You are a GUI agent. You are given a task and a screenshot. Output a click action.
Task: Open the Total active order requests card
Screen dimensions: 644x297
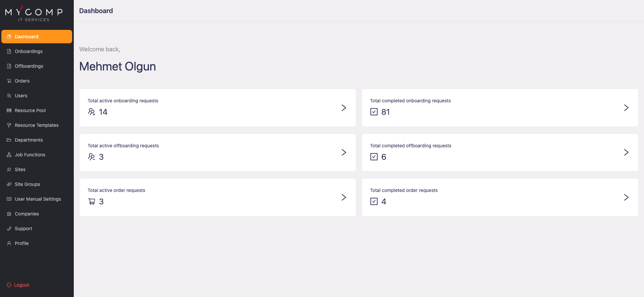tap(217, 197)
